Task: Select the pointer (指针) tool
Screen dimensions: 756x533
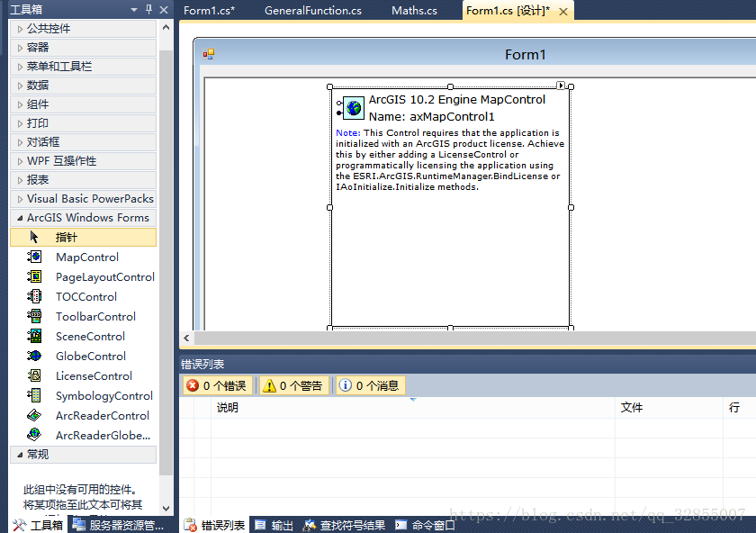Action: click(83, 238)
